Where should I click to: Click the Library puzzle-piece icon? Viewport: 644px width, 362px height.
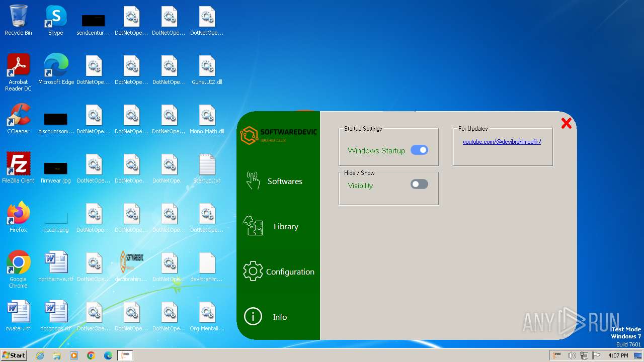point(253,226)
